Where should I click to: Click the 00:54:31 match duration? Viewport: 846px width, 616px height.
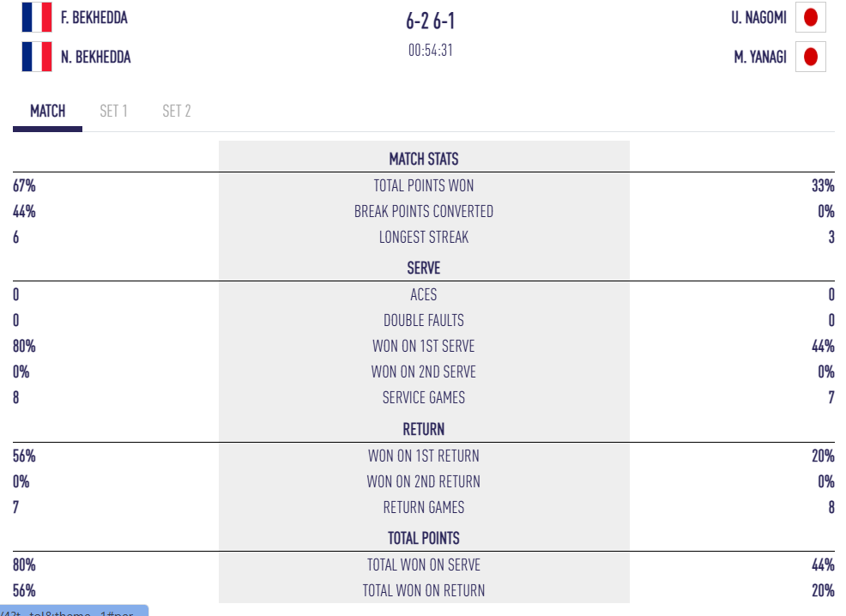click(430, 50)
